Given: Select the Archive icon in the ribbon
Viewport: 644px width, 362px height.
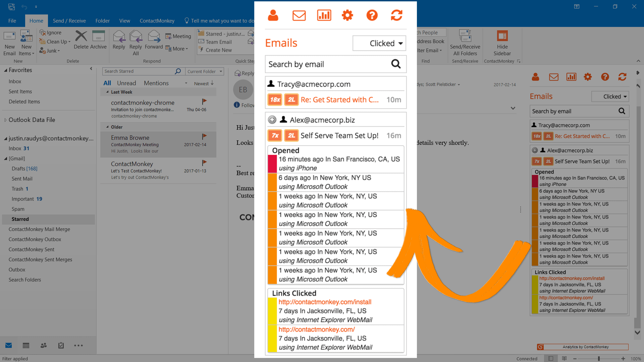Looking at the screenshot, I should tap(98, 40).
